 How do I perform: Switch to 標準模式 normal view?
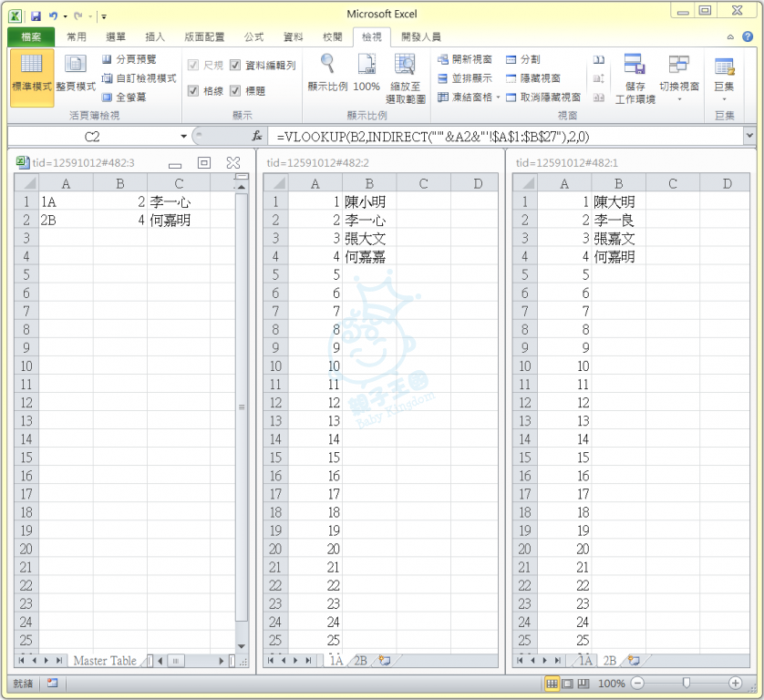pyautogui.click(x=31, y=74)
